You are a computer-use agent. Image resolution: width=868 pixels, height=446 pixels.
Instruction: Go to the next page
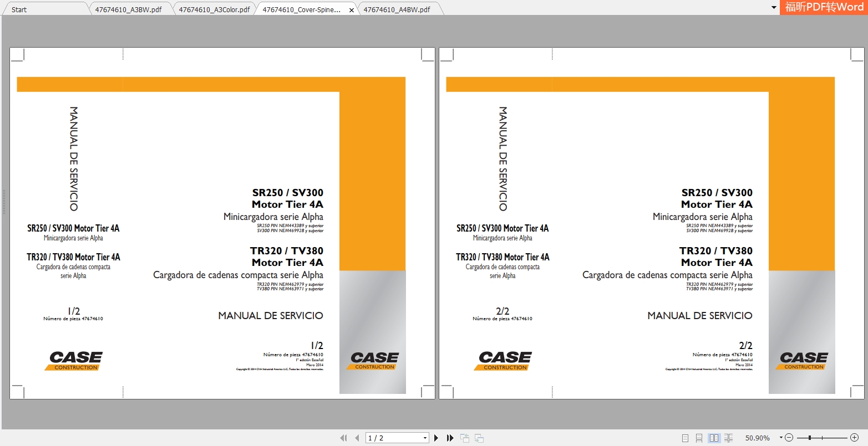point(436,438)
